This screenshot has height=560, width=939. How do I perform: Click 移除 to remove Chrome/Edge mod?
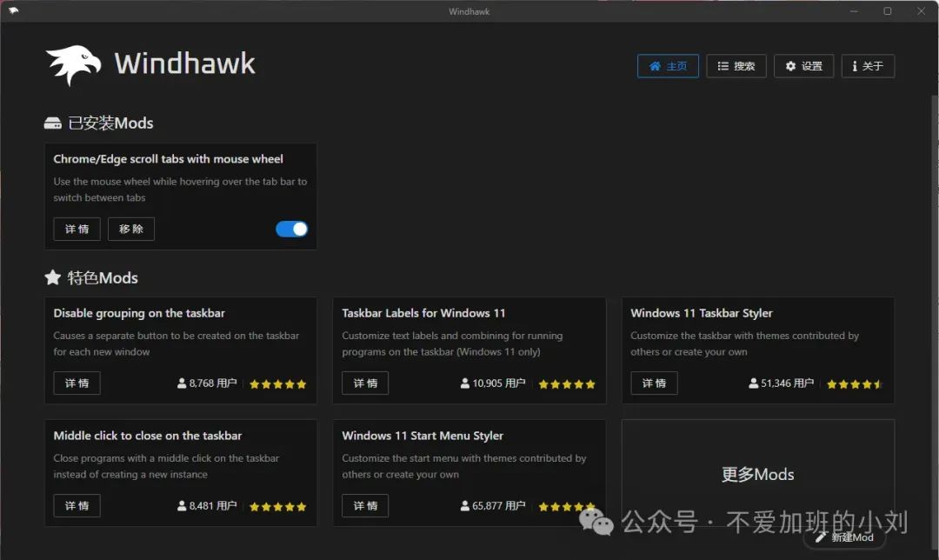click(131, 229)
